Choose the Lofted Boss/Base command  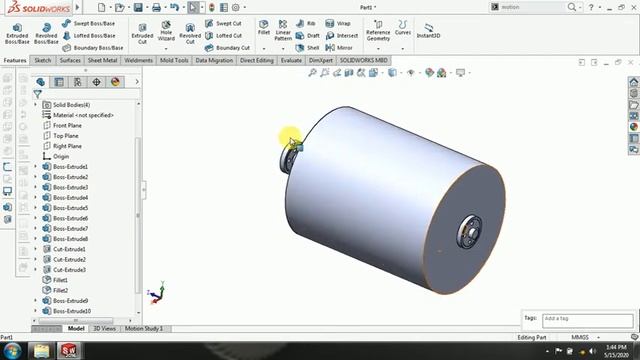[x=89, y=36]
